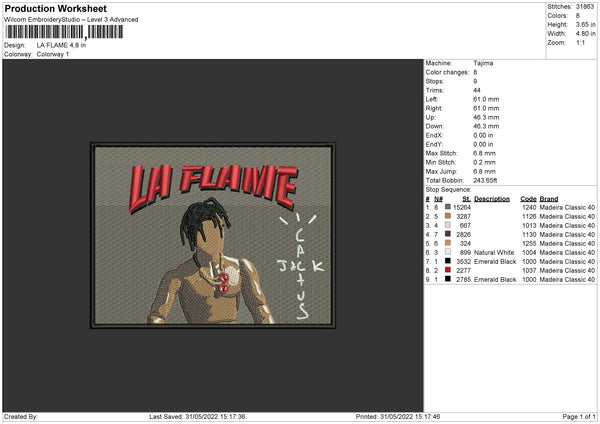Image resolution: width=600 pixels, height=424 pixels.
Task: Click the Production Worksheet title
Action: tap(55, 8)
